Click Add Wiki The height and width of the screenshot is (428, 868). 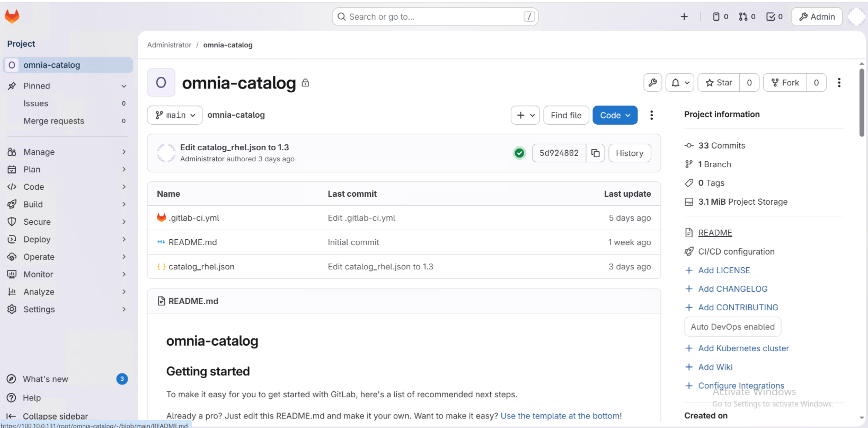[x=715, y=367]
